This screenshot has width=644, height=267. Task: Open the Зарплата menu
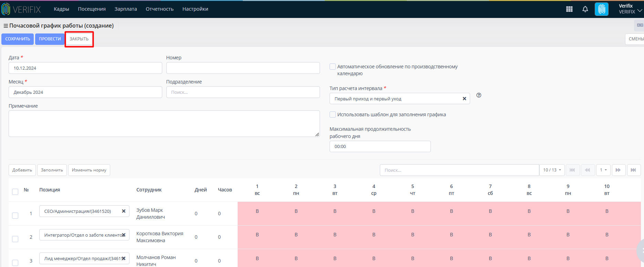click(x=126, y=9)
